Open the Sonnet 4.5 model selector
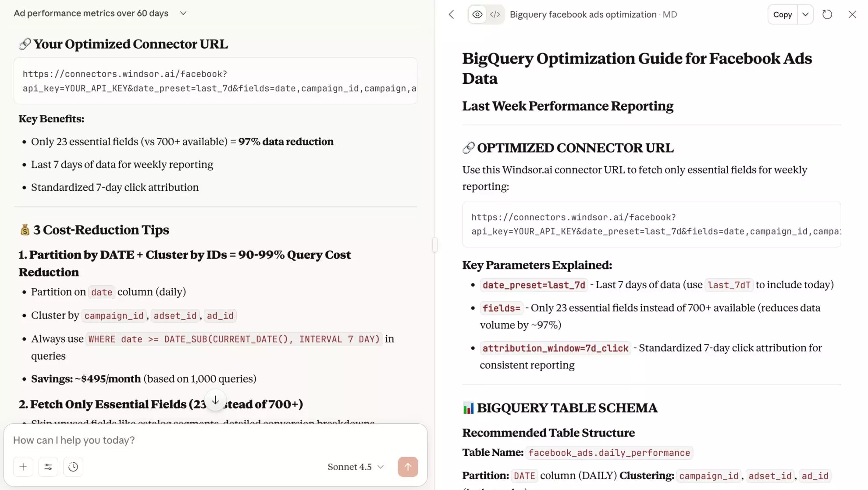Viewport: 868px width, 490px height. point(356,467)
